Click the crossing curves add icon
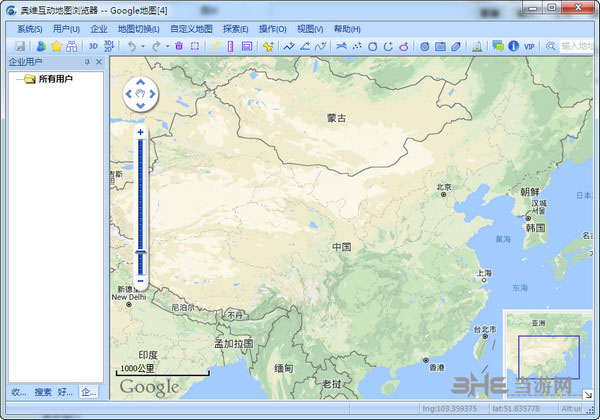 [341, 46]
